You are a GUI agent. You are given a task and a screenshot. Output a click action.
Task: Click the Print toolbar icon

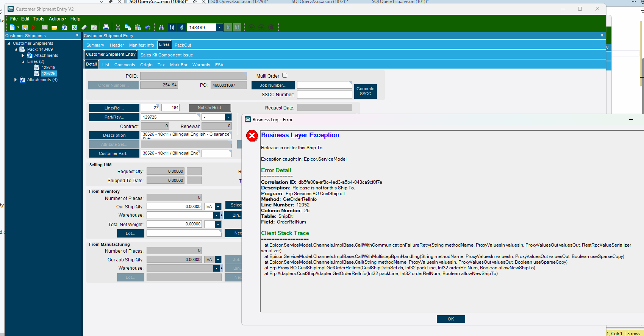point(106,27)
